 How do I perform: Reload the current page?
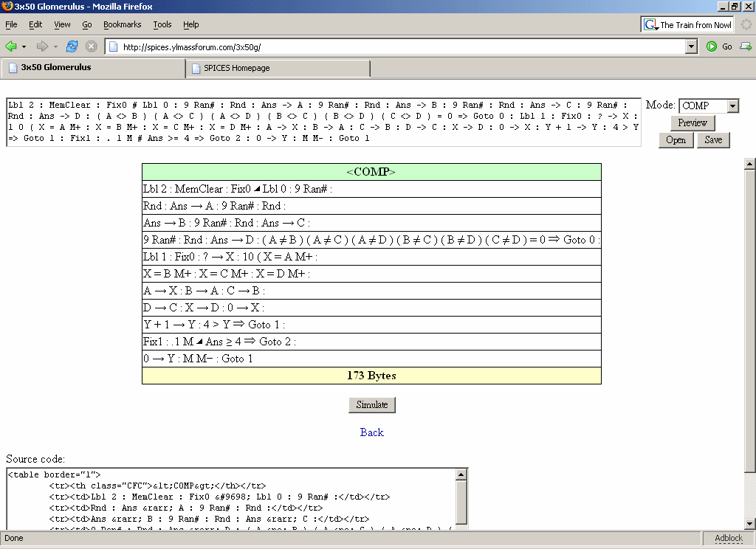72,46
